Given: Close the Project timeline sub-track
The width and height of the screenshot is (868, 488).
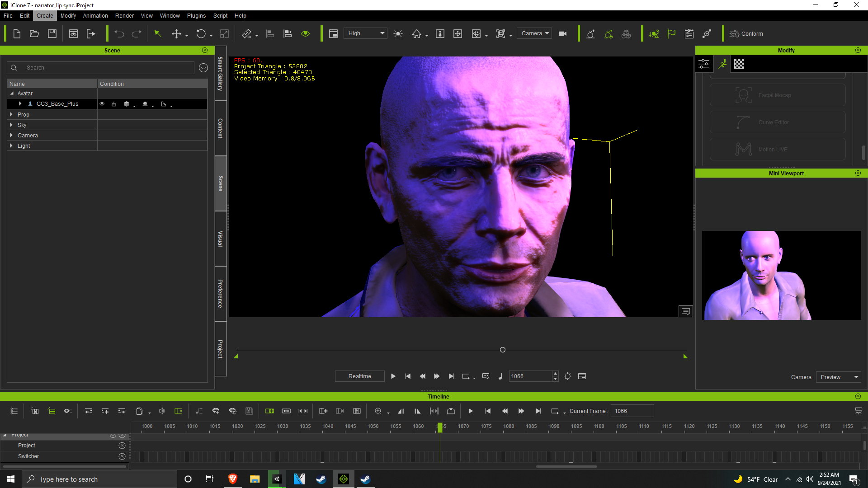Looking at the screenshot, I should [x=122, y=446].
